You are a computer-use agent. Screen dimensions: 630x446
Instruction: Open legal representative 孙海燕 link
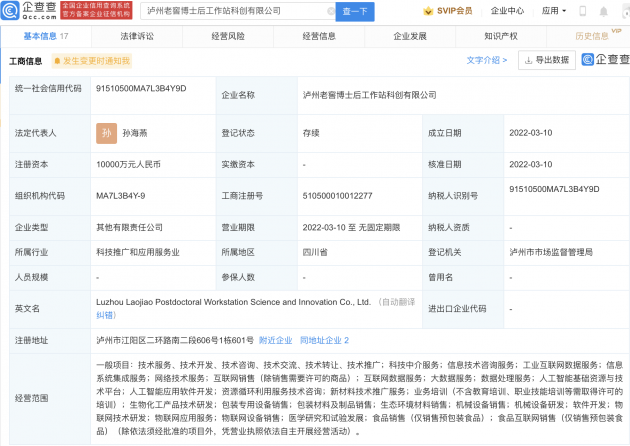[x=135, y=133]
